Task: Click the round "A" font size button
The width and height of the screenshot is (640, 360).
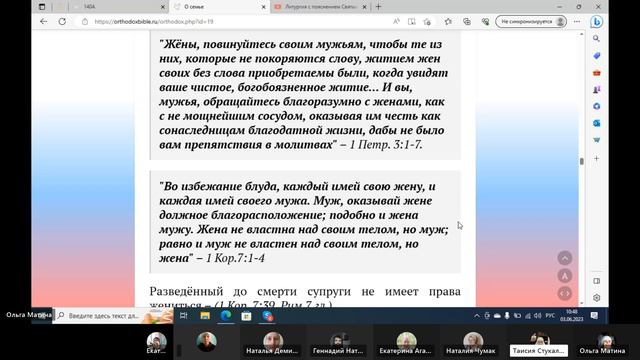Action: (565, 276)
